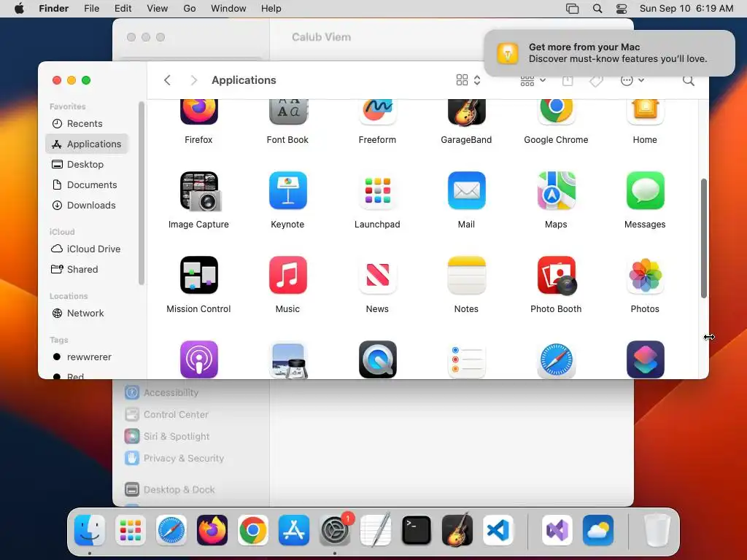Screen dimensions: 747x560
Task: Open the Group By dropdown
Action: point(533,80)
